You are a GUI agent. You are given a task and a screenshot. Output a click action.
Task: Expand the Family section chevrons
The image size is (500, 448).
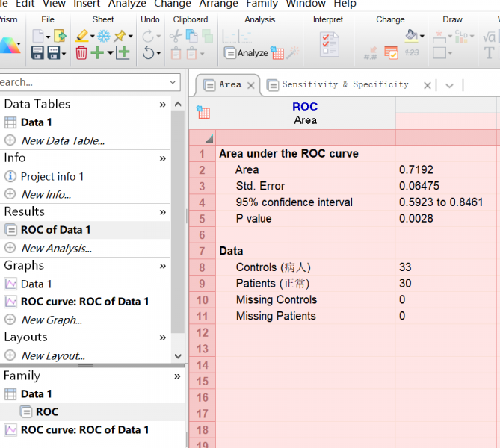click(x=177, y=376)
